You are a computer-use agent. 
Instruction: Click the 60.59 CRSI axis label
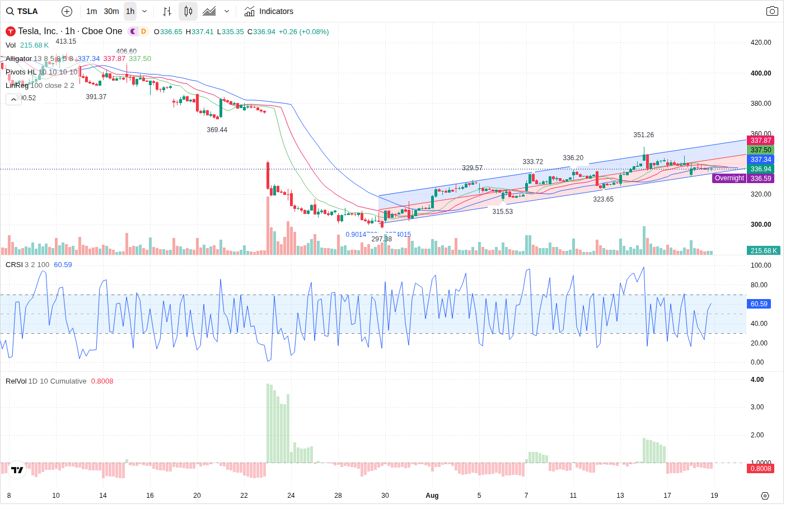coord(759,304)
